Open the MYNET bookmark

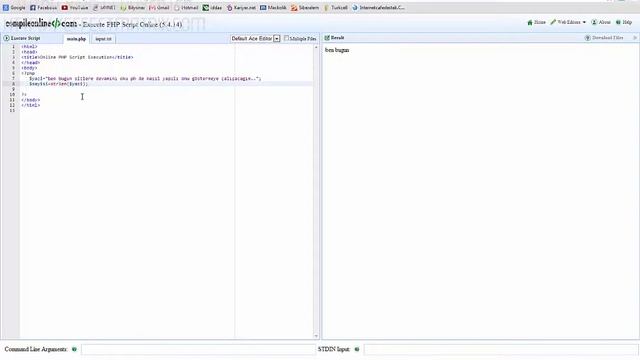coord(104,7)
